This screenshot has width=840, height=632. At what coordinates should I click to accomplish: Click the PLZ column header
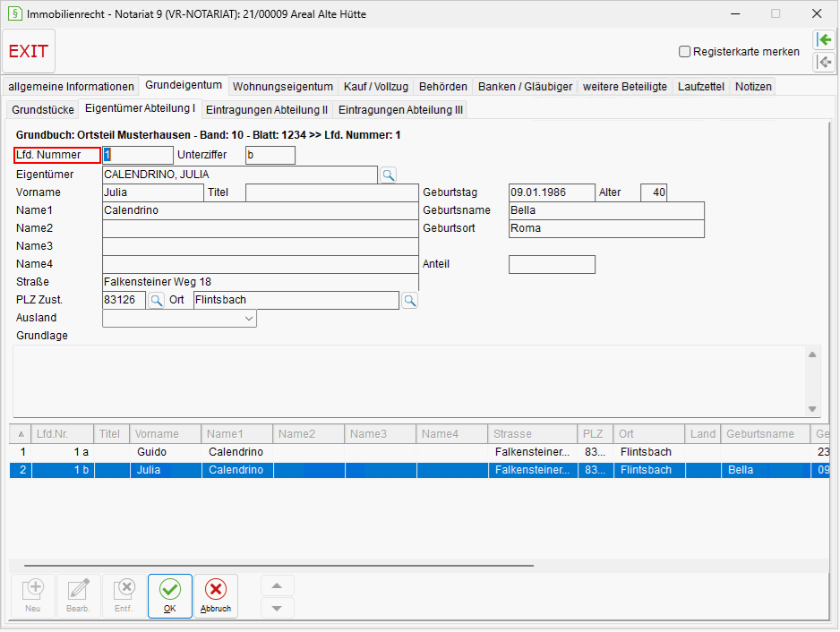click(x=596, y=434)
